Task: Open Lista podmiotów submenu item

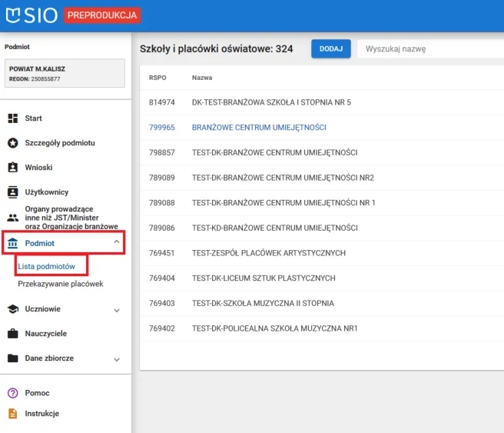Action: [x=46, y=265]
